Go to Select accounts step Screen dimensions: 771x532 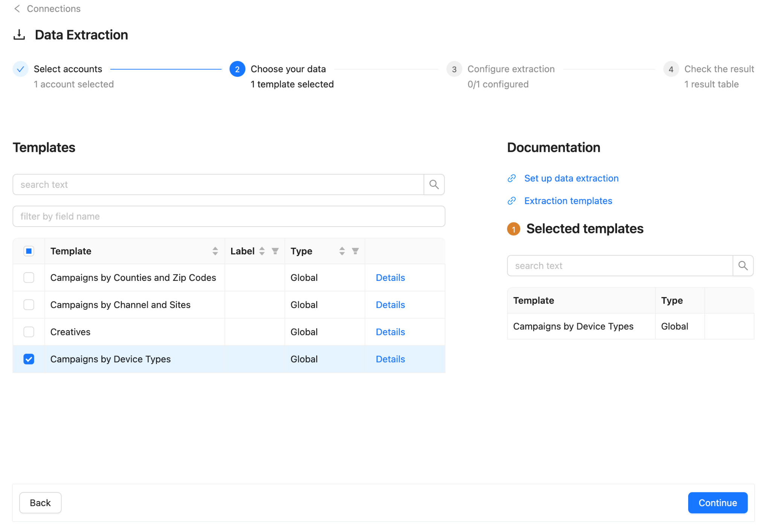click(68, 69)
